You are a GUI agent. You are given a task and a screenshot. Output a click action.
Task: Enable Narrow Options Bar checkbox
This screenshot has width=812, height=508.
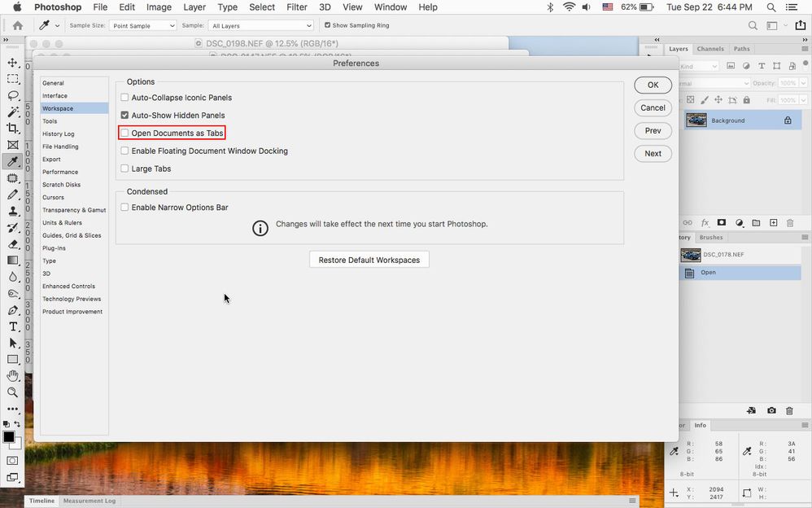point(124,208)
